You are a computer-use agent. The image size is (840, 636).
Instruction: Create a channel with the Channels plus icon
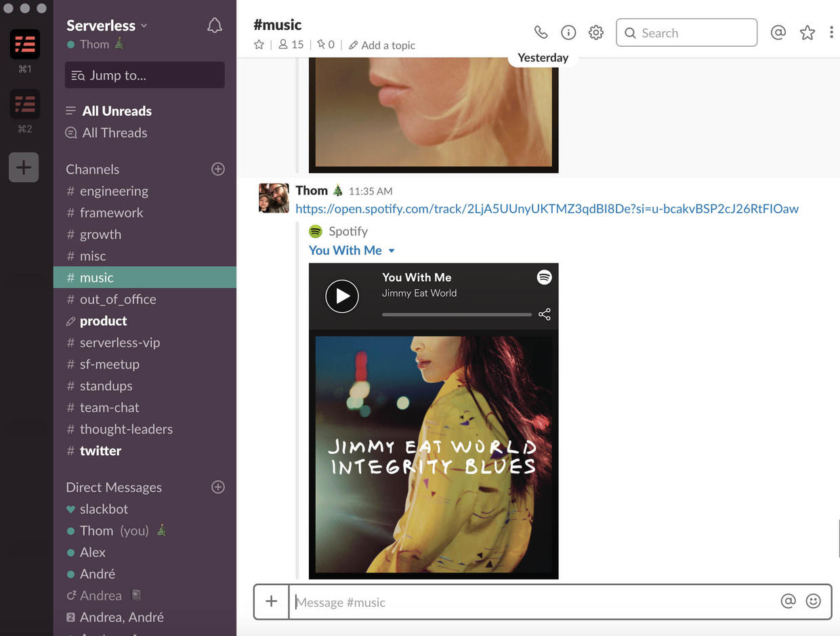[217, 169]
